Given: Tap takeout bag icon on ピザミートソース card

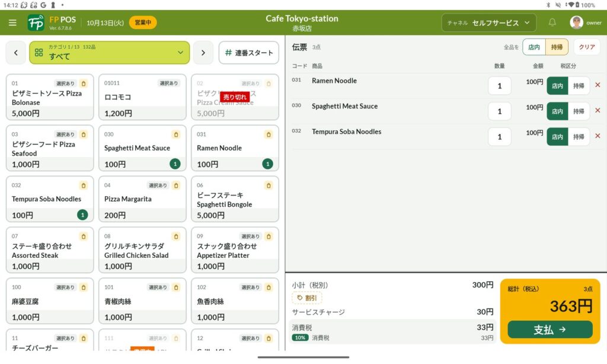Looking at the screenshot, I should (x=83, y=83).
